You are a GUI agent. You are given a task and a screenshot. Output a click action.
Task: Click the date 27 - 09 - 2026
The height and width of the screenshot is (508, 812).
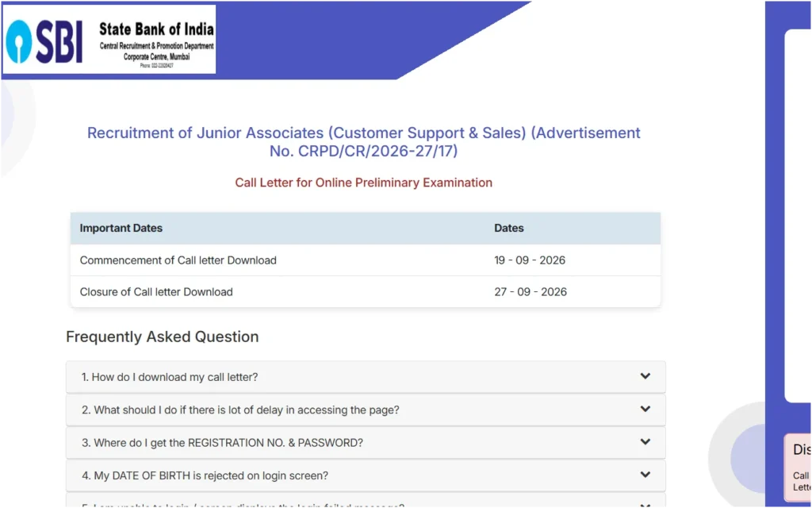coord(530,292)
